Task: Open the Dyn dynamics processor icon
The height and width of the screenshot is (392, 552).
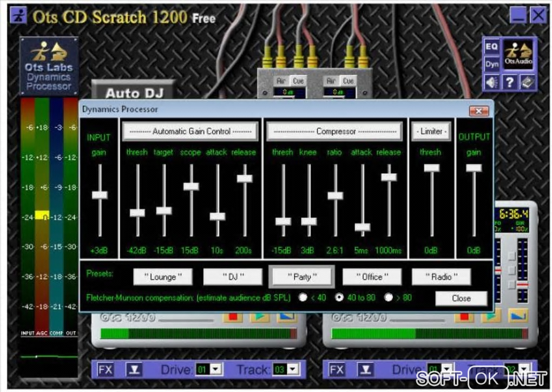Action: (x=491, y=64)
